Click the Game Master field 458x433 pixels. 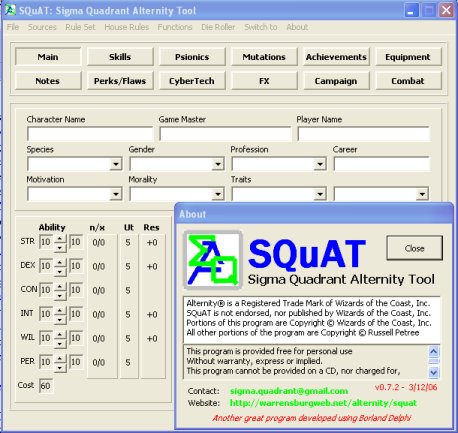[225, 134]
